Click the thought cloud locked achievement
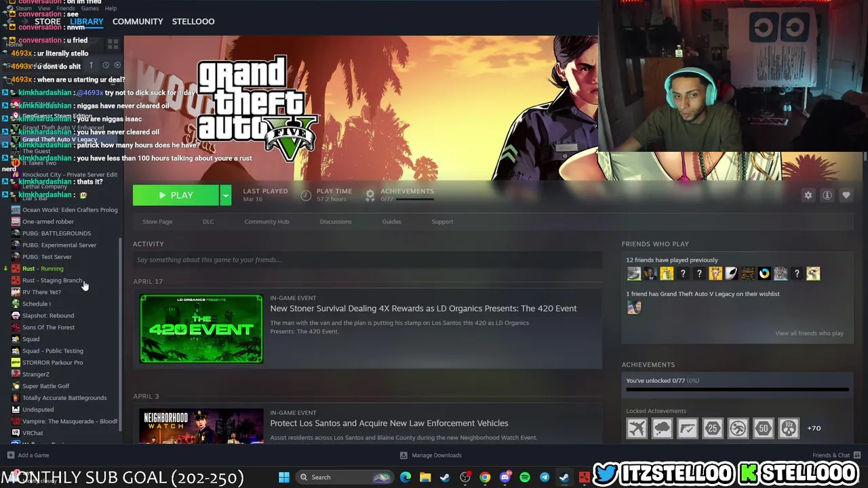 (x=662, y=428)
